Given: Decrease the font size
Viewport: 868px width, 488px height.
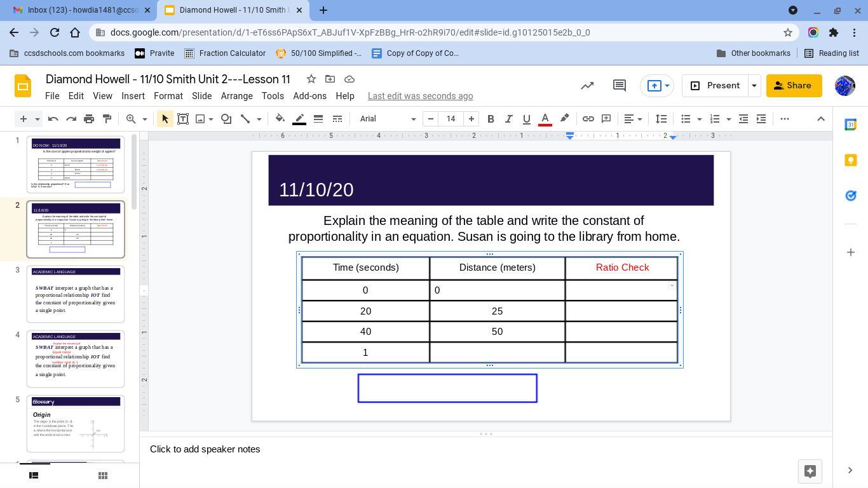Looking at the screenshot, I should point(431,119).
